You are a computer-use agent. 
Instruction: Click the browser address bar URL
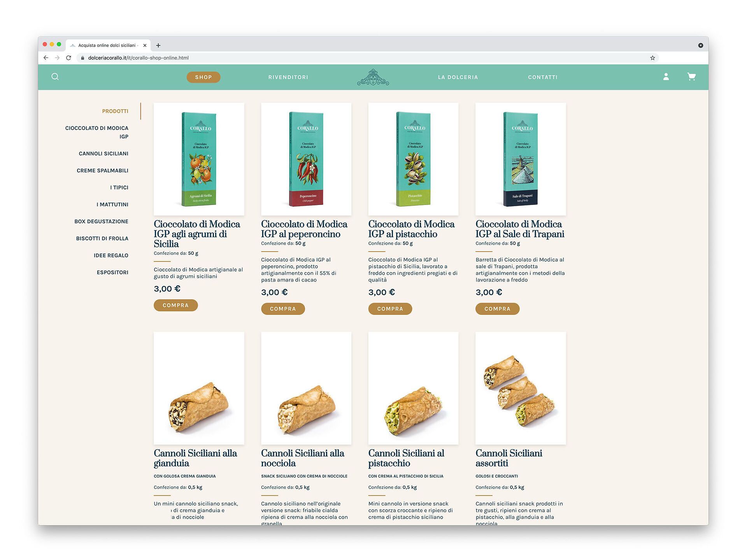[x=138, y=58]
